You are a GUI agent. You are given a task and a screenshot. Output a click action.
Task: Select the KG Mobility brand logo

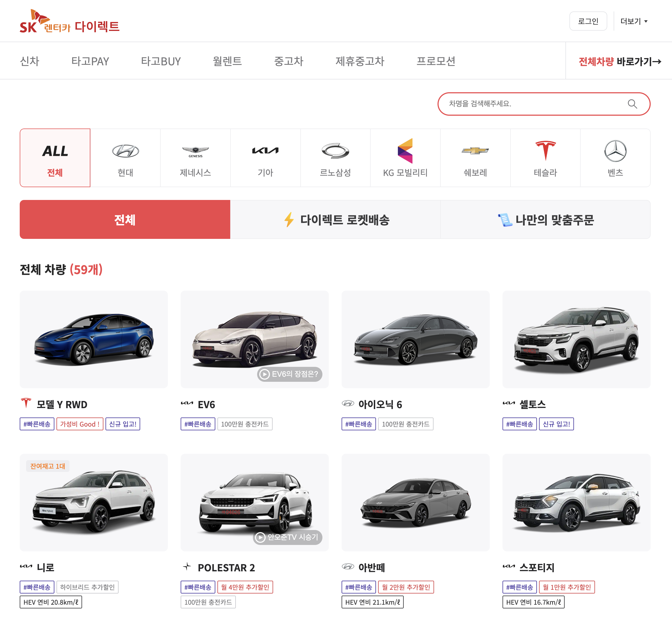click(x=405, y=151)
